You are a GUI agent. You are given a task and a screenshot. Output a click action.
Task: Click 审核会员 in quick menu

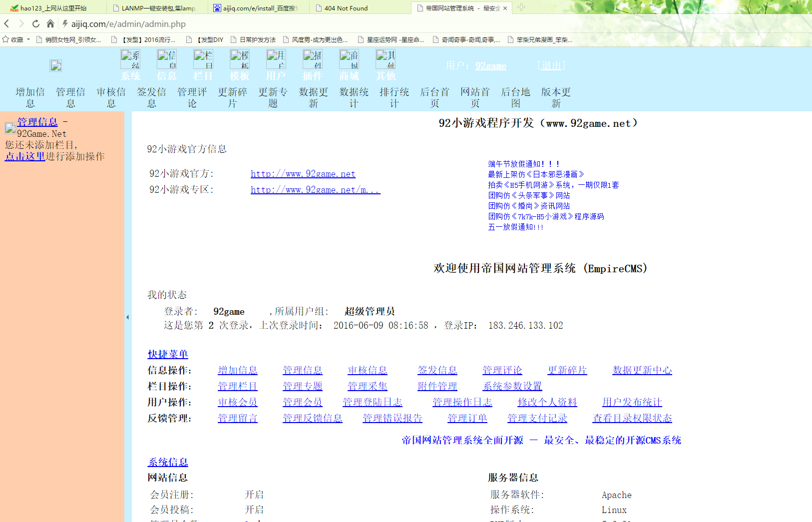(x=238, y=402)
